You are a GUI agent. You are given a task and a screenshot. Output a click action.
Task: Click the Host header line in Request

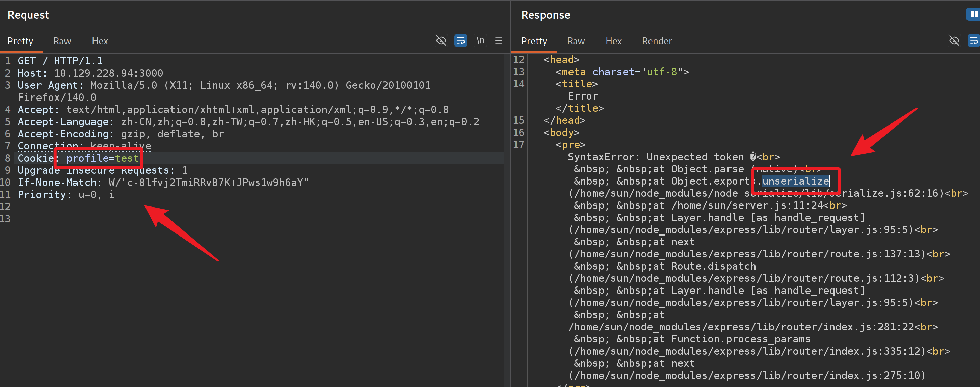click(90, 73)
